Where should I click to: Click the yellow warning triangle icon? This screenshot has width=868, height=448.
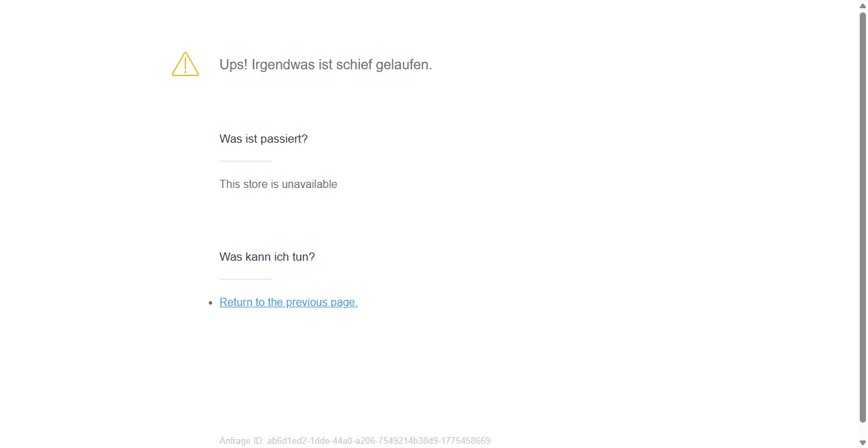[x=185, y=64]
